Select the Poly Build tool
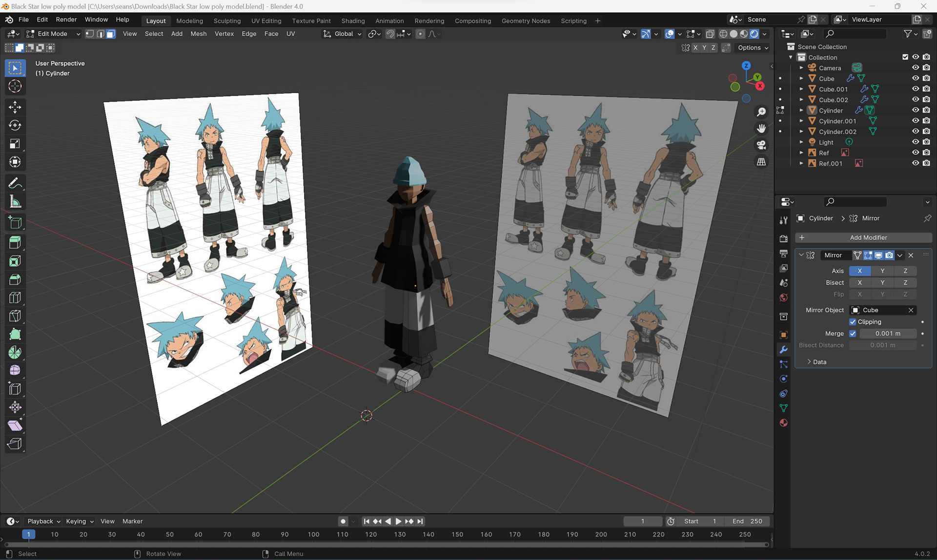 tap(15, 334)
